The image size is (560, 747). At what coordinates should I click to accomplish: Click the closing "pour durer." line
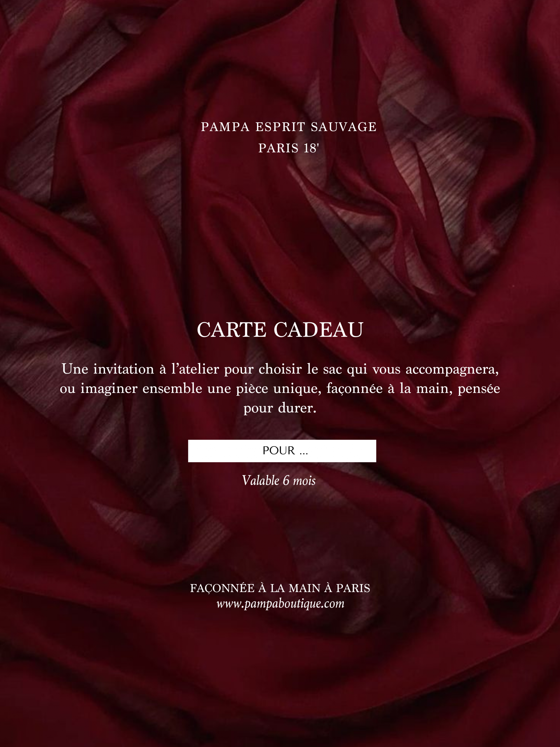point(280,408)
